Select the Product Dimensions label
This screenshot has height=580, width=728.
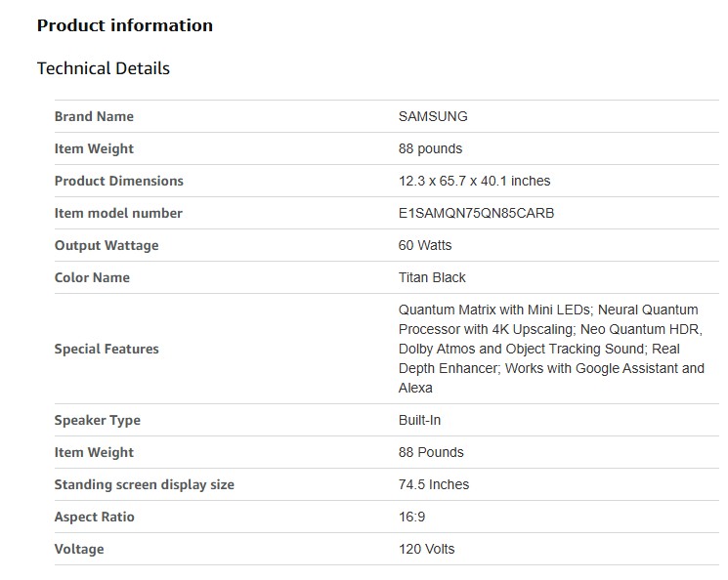118,181
